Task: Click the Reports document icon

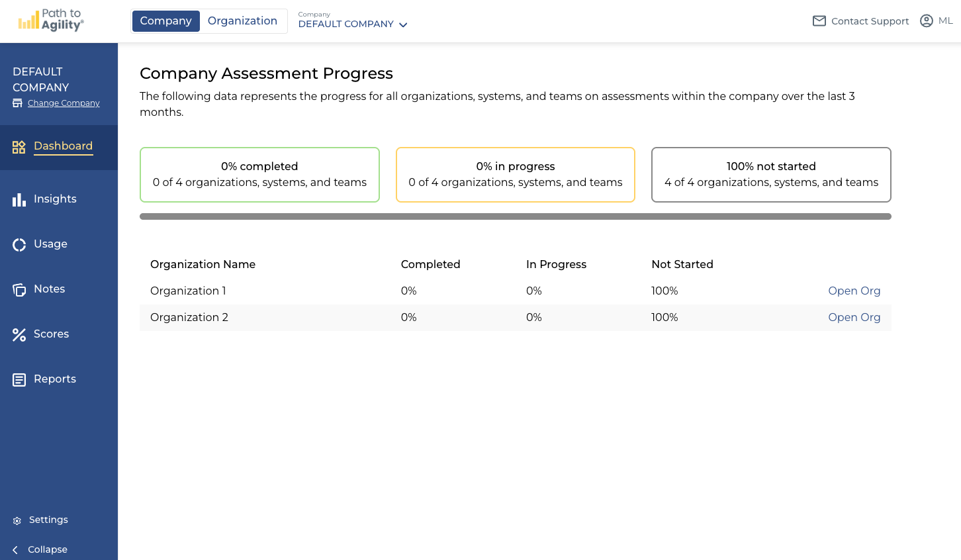Action: tap(19, 380)
